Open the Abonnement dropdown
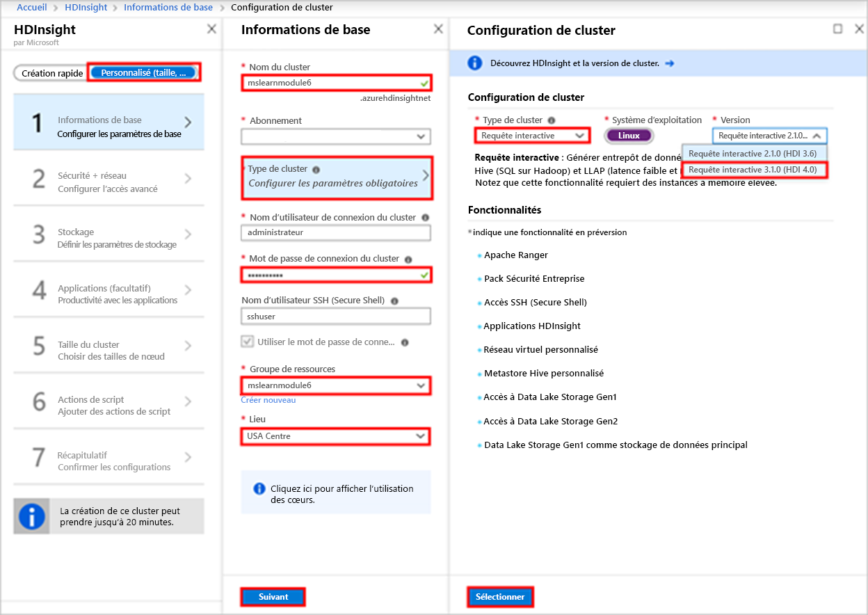This screenshot has width=868, height=615. pyautogui.click(x=336, y=136)
